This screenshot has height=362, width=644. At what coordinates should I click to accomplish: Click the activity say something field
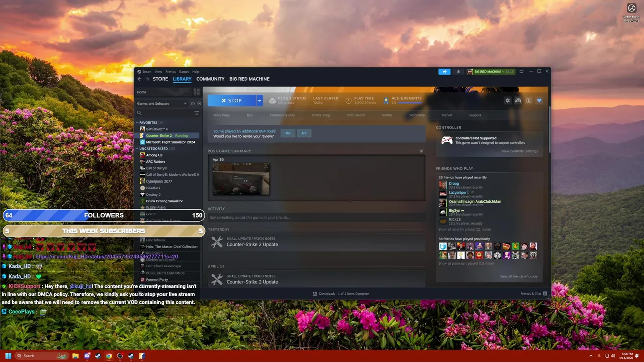click(316, 218)
